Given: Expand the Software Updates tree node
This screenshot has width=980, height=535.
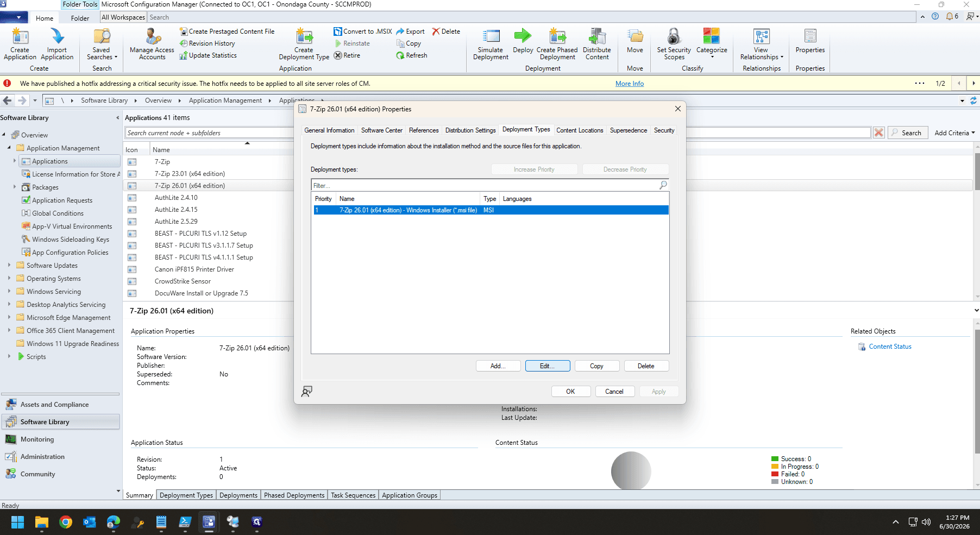Looking at the screenshot, I should [9, 265].
